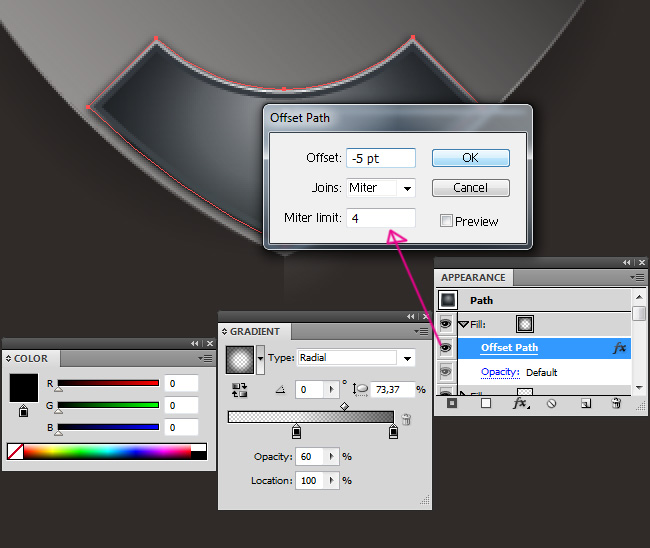The image size is (650, 548).
Task: Click the black fill swatch in Color panel
Action: [x=24, y=388]
